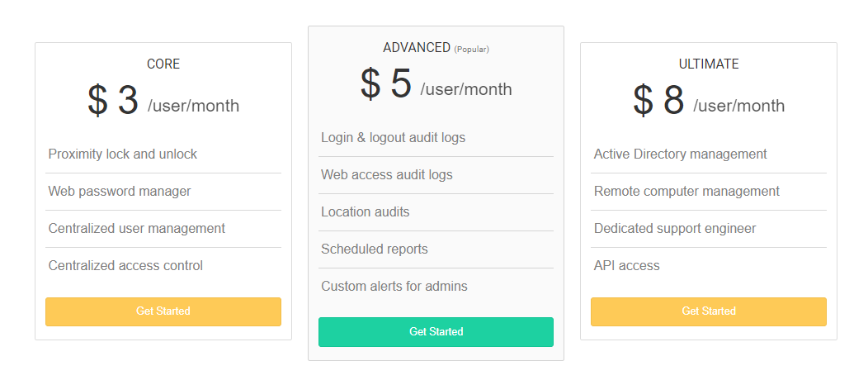Click the Scheduled reports feature
Screen dimensions: 868x380
[x=375, y=249]
